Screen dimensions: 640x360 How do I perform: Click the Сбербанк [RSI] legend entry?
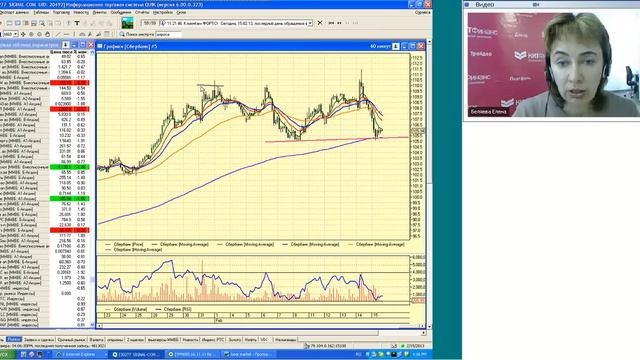coord(174,309)
